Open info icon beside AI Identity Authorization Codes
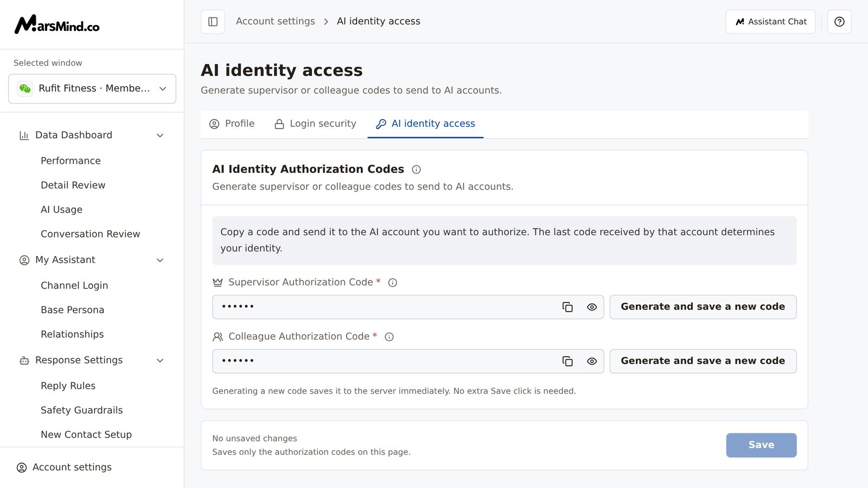 (416, 169)
